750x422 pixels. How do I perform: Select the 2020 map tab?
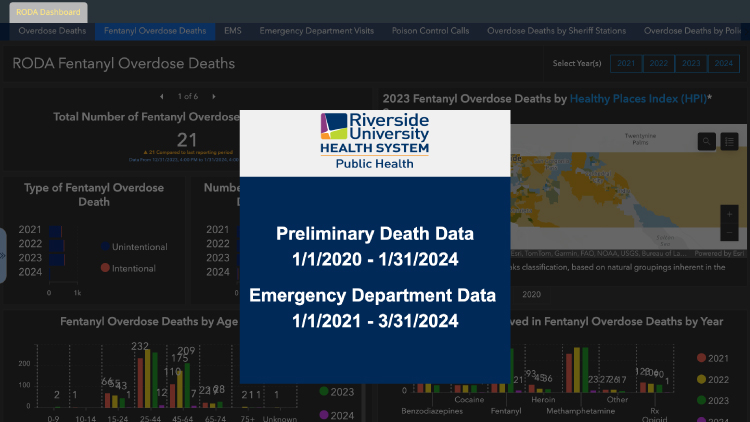tap(531, 295)
